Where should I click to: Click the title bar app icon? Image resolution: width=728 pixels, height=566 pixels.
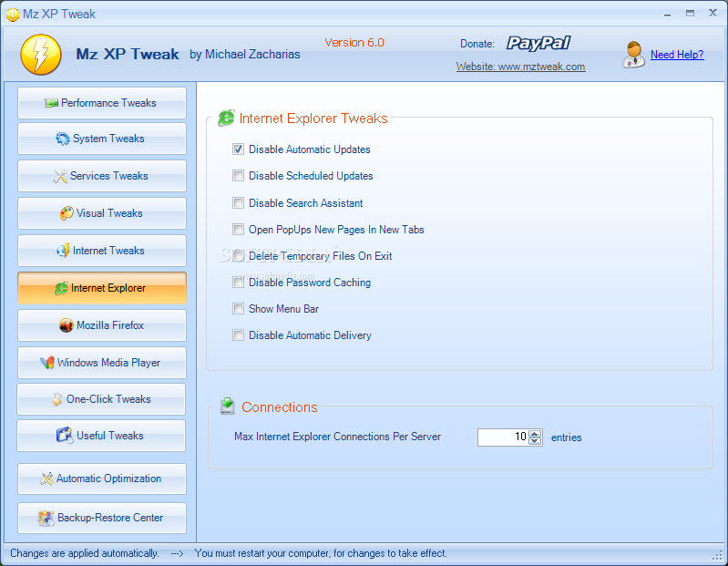tap(13, 15)
